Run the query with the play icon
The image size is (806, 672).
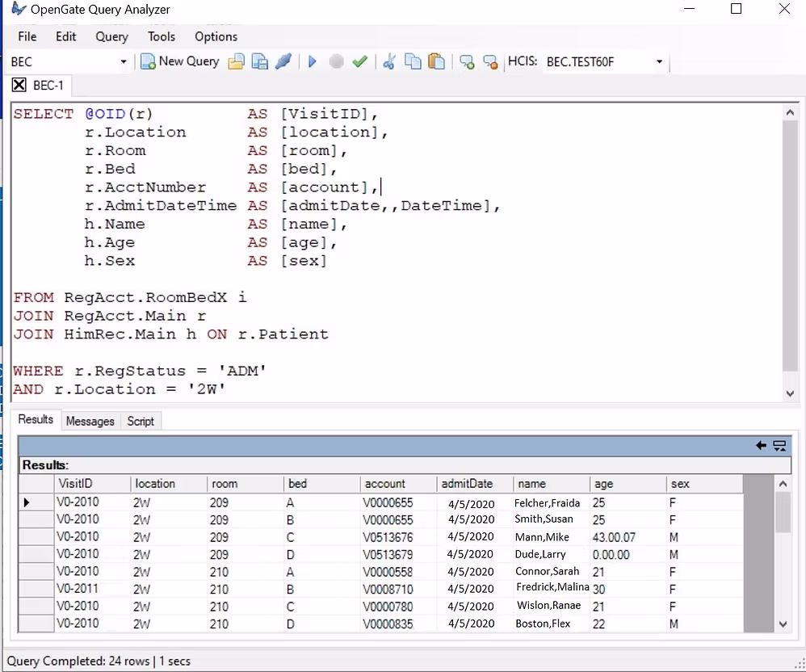313,61
